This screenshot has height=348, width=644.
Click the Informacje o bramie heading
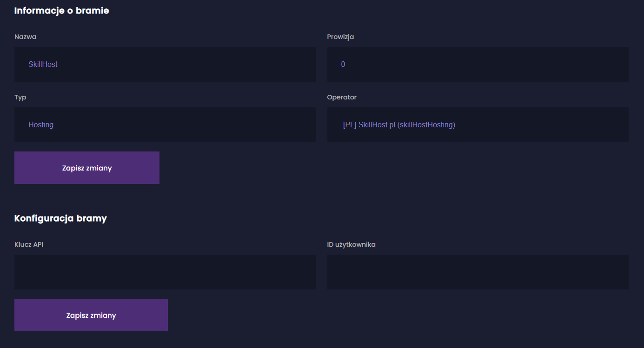(61, 11)
